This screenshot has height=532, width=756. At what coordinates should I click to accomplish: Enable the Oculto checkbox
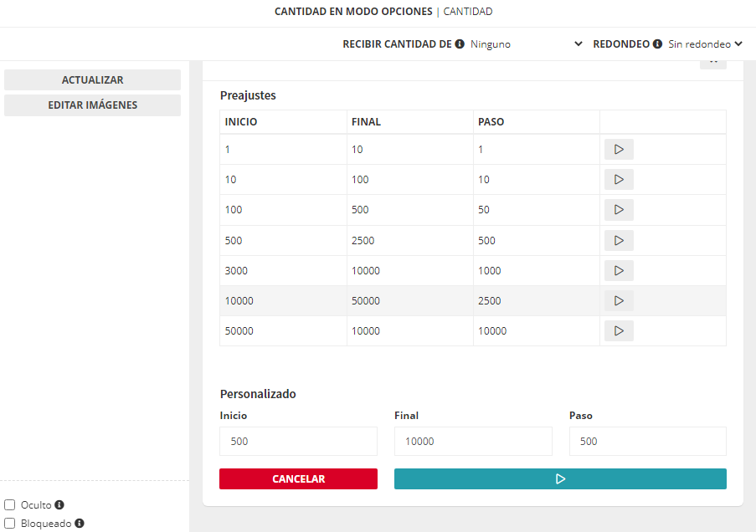pyautogui.click(x=10, y=505)
